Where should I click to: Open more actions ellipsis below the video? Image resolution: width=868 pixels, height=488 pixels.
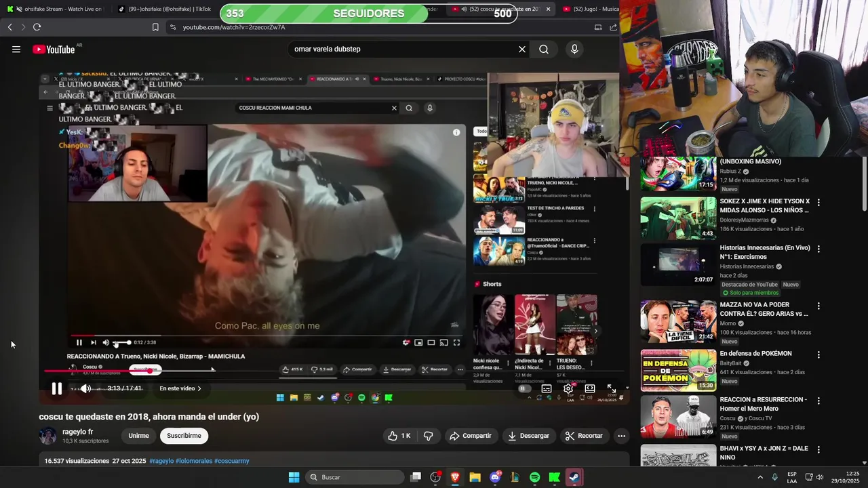tap(621, 436)
